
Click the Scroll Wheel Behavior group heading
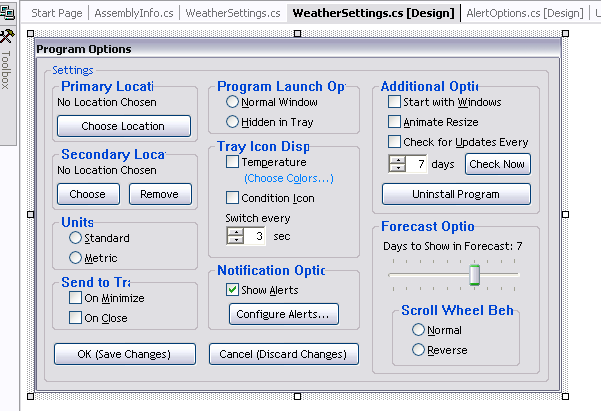tap(457, 310)
